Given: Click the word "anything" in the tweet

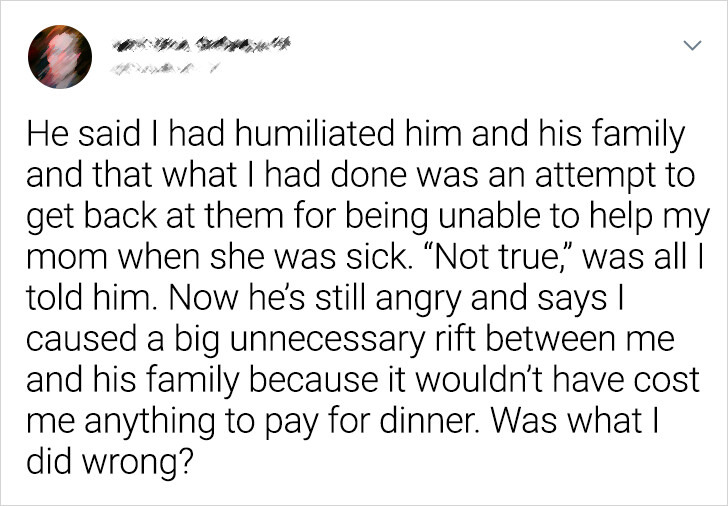Looking at the screenshot, I should 150,422.
